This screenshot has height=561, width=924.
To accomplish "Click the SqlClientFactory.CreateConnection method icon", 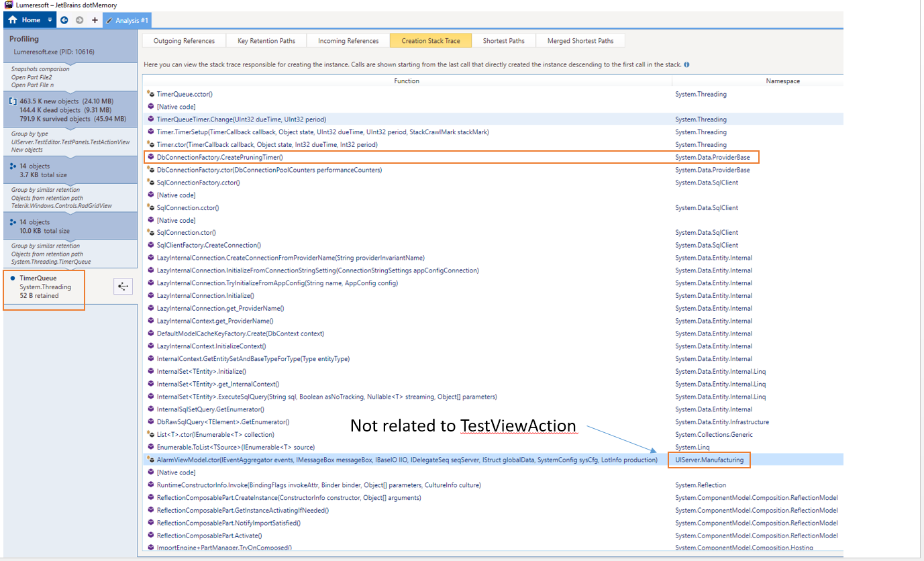I will 151,245.
